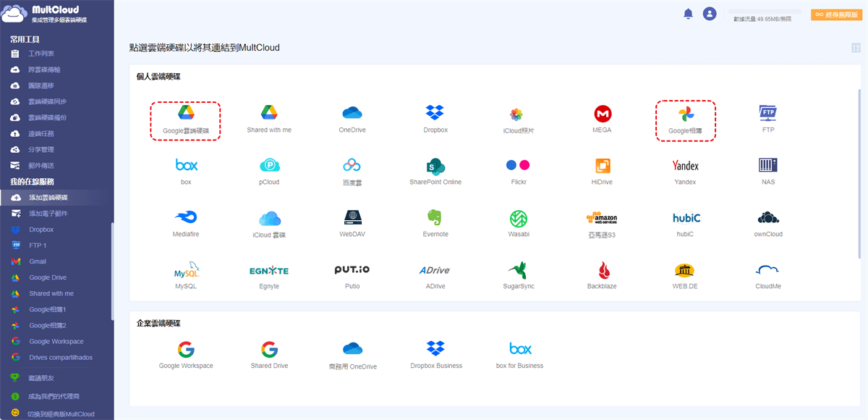
Task: Choose MySQL service
Action: (x=186, y=276)
